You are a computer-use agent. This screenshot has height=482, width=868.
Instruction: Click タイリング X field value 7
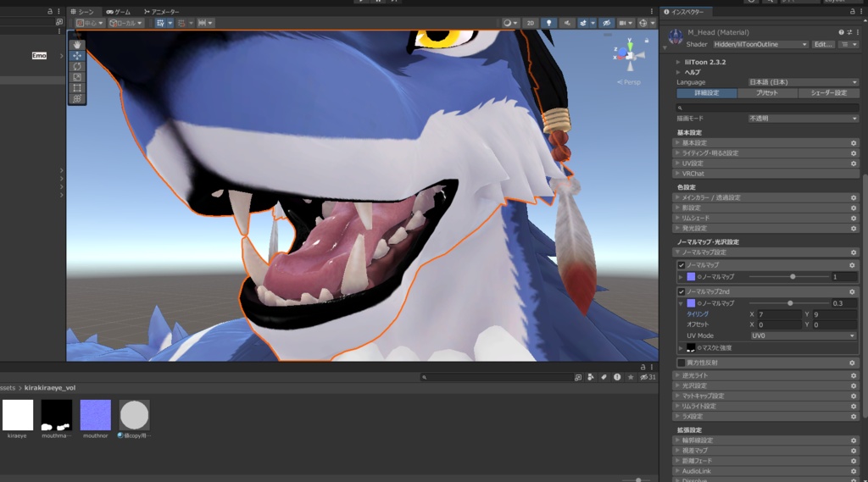(x=780, y=314)
